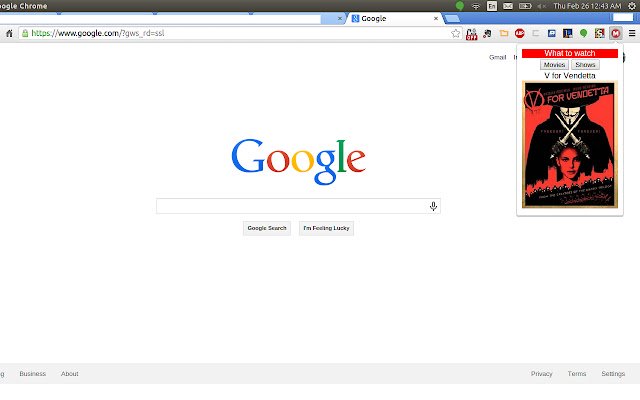This screenshot has height=400, width=640.
Task: Click the I'm Feeling Lucky button
Action: point(326,228)
